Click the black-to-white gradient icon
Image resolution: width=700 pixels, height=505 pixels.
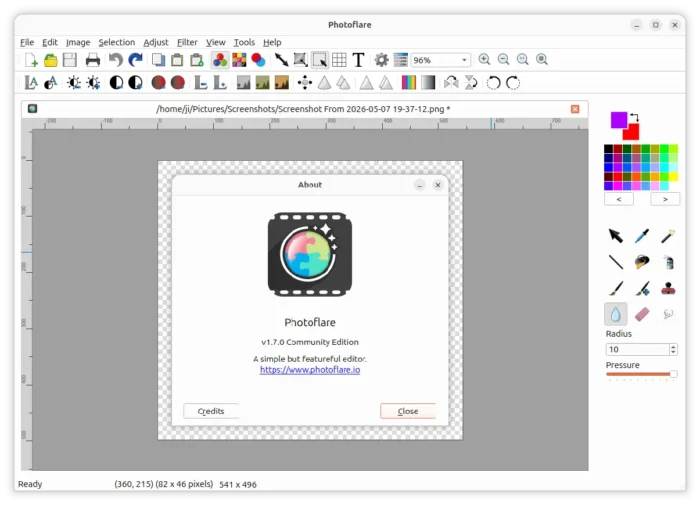click(428, 83)
